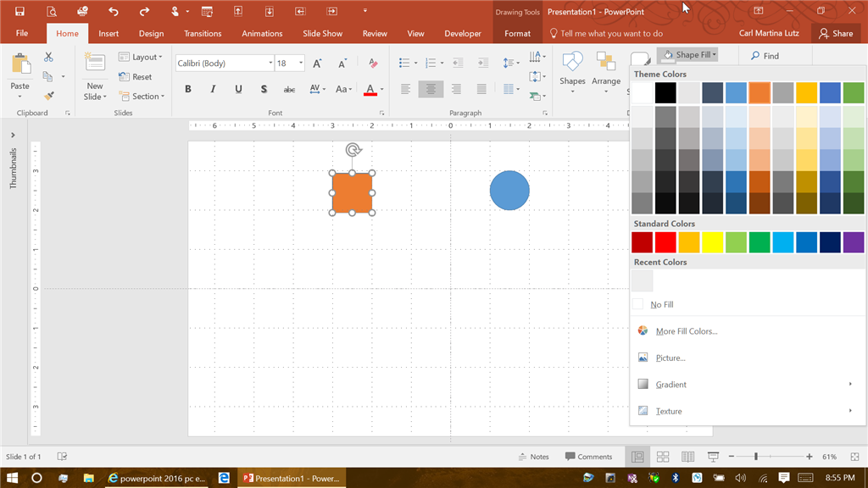Click the Format Painter brush icon
Image resolution: width=868 pixels, height=488 pixels.
coord(48,97)
